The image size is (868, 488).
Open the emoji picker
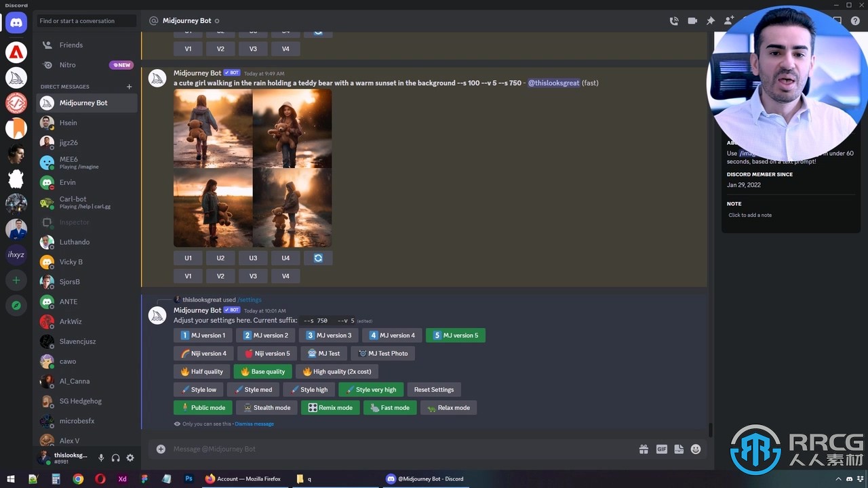(696, 449)
